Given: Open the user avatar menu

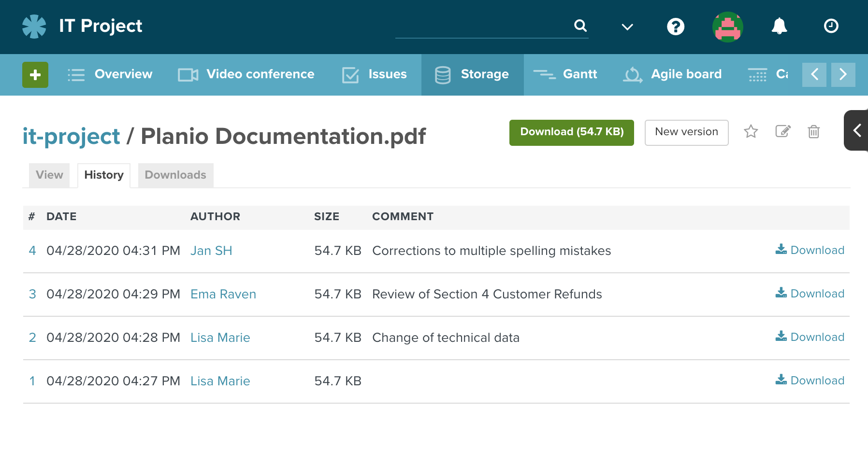Looking at the screenshot, I should (x=728, y=27).
